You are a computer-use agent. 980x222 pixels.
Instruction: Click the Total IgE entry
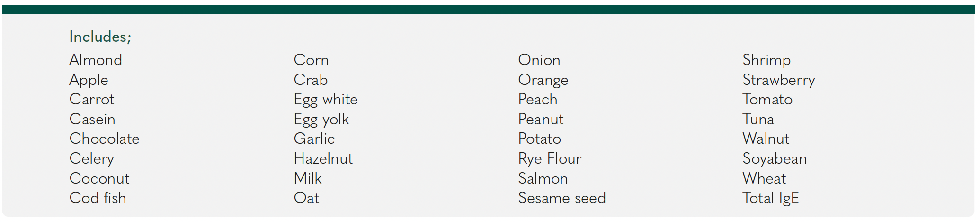(x=771, y=198)
